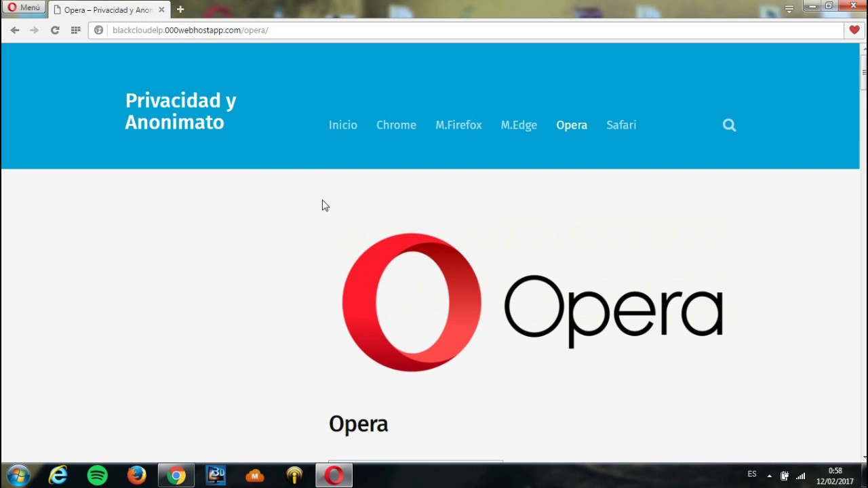Open the Inicio nav link
This screenshot has width=868, height=488.
(x=343, y=125)
